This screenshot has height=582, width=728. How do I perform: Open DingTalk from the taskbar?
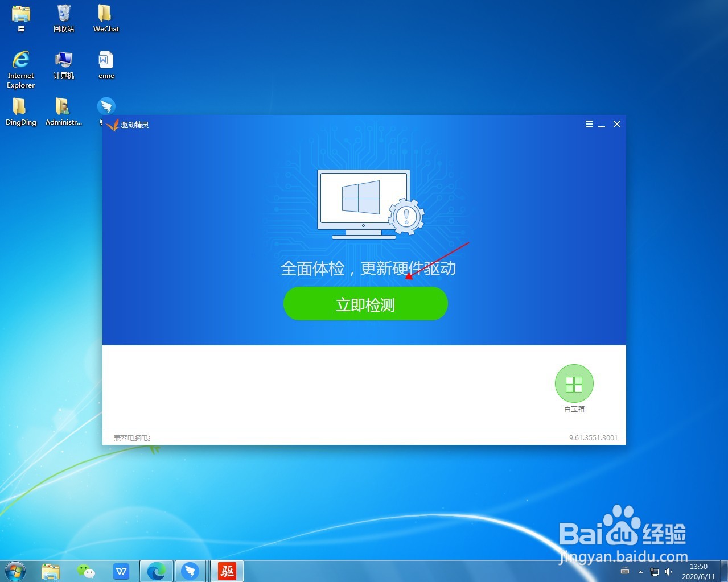pyautogui.click(x=191, y=571)
